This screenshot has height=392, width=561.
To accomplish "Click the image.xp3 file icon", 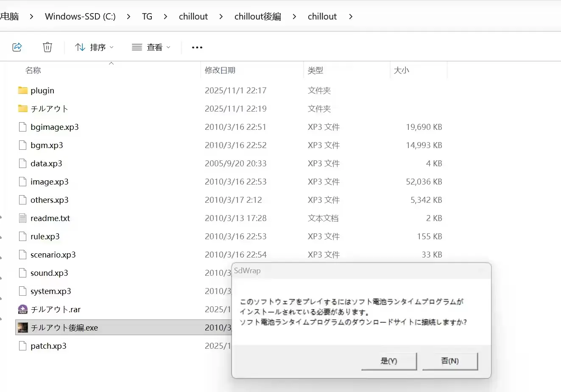I will tap(23, 182).
